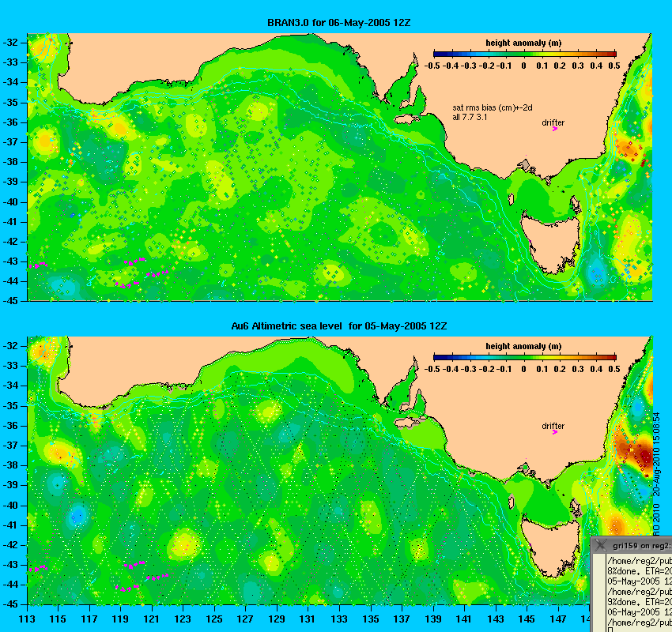672x632 pixels.
Task: Click the 'drifter' legend label in the Au6 panel
Action: [553, 426]
